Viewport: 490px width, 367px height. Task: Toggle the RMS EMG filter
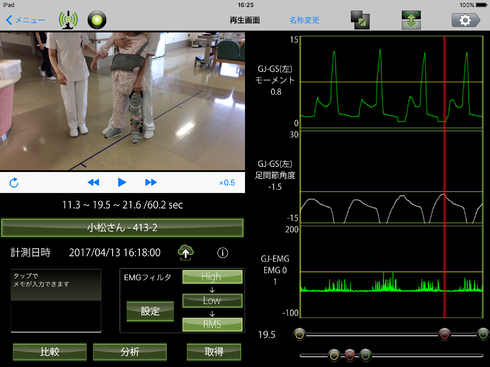(212, 324)
